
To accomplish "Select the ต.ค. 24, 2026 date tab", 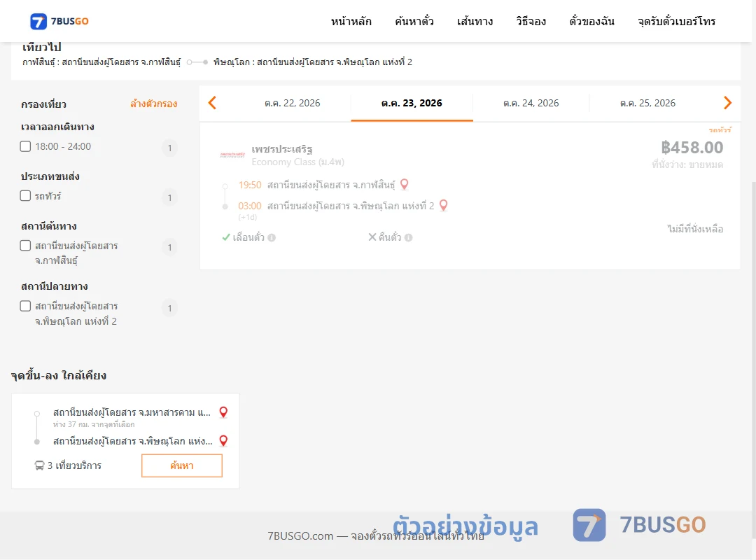I will tap(531, 103).
